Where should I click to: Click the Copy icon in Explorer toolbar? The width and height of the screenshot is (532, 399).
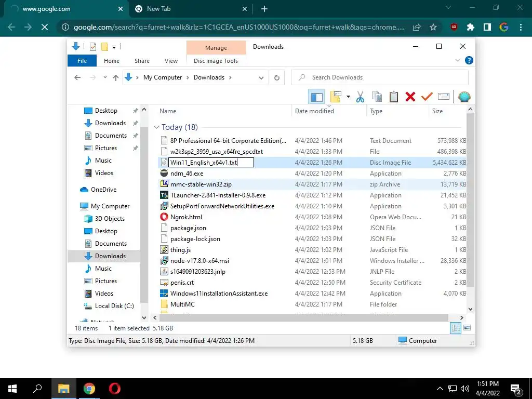click(377, 97)
